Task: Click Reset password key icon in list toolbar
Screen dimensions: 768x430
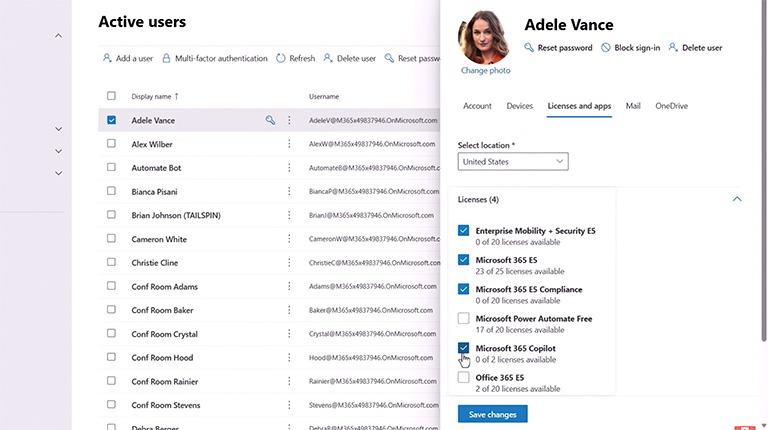Action: coord(389,58)
